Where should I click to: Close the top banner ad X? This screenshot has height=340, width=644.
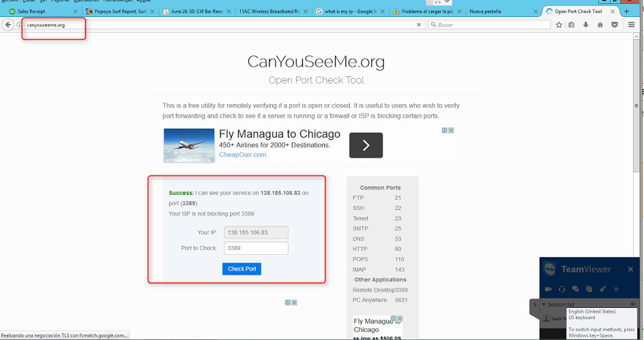click(451, 130)
